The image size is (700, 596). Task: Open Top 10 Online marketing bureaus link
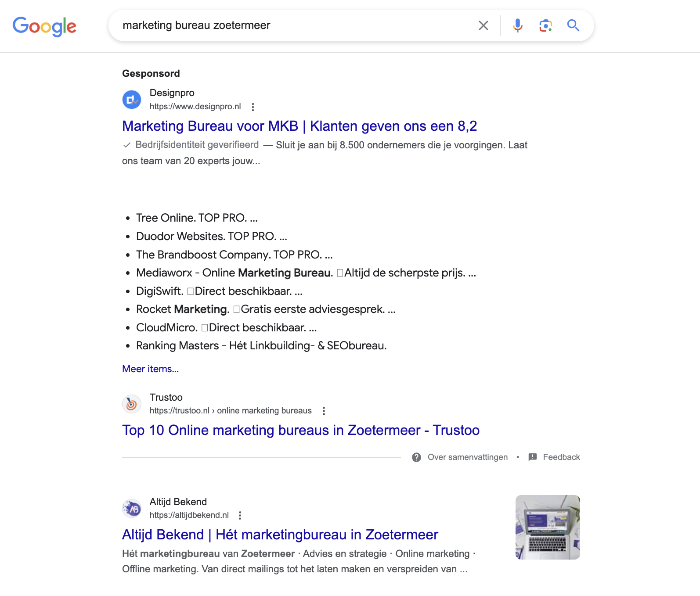click(x=300, y=431)
